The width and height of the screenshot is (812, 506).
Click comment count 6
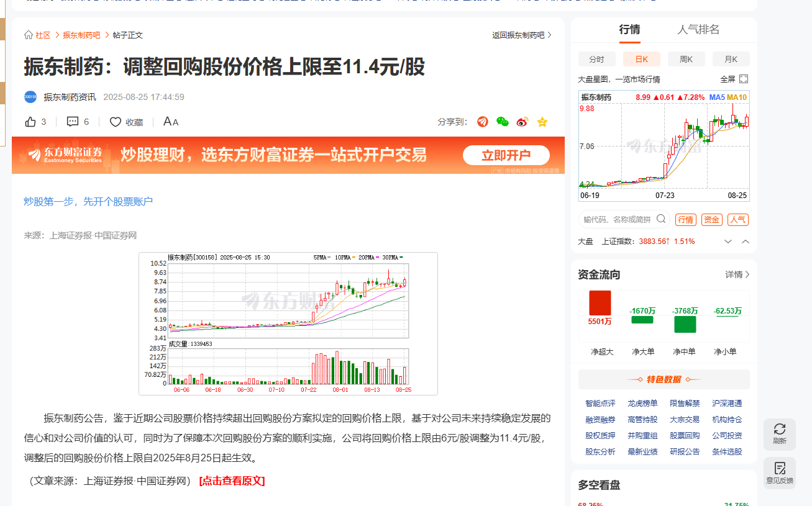coord(86,122)
